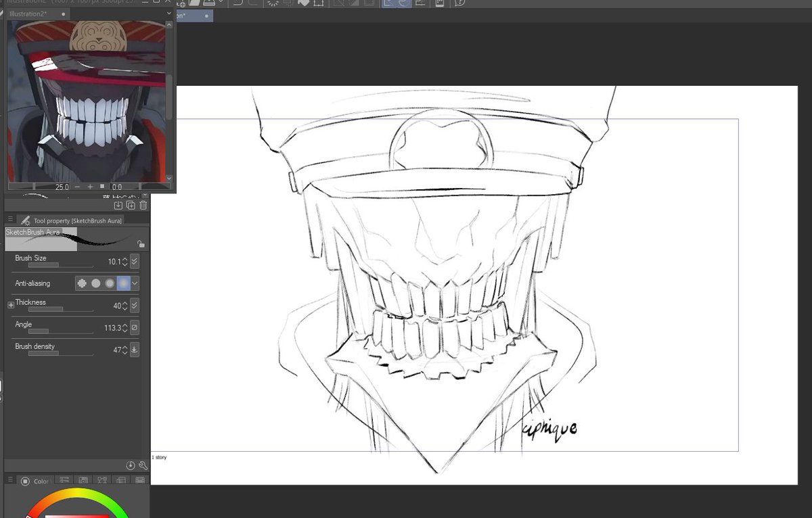Click the Redo arrow in command bar
Image resolution: width=812 pixels, height=518 pixels.
(253, 3)
